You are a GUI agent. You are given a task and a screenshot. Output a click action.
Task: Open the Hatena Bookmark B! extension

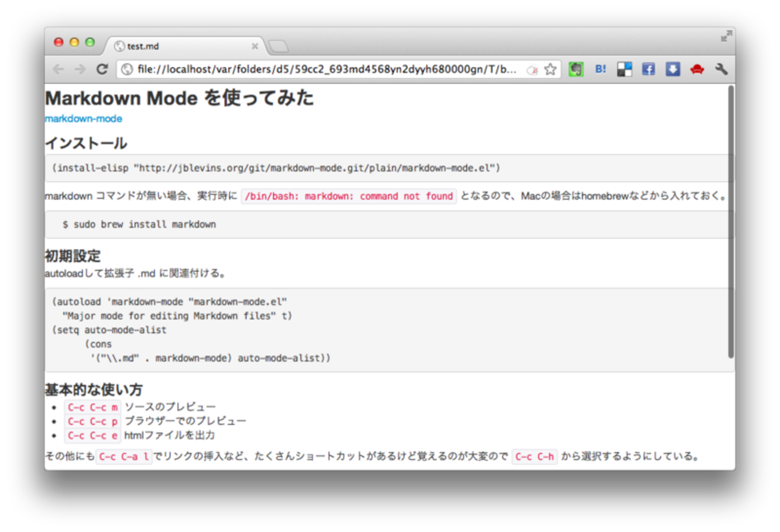coord(601,70)
